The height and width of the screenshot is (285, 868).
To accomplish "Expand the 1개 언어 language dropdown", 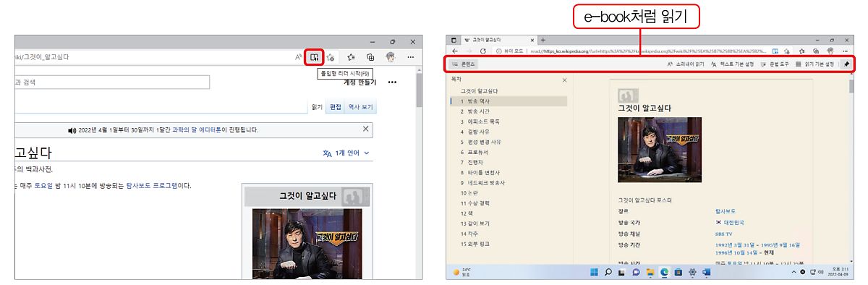I will (x=346, y=153).
